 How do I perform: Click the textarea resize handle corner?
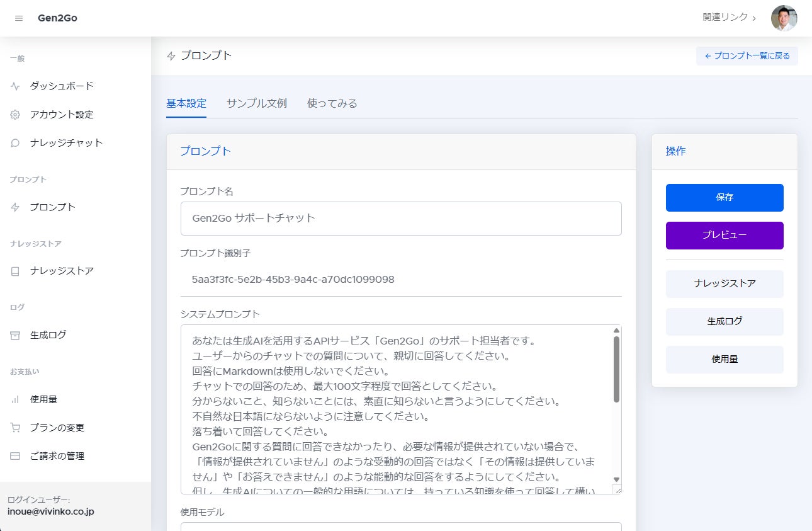point(616,489)
